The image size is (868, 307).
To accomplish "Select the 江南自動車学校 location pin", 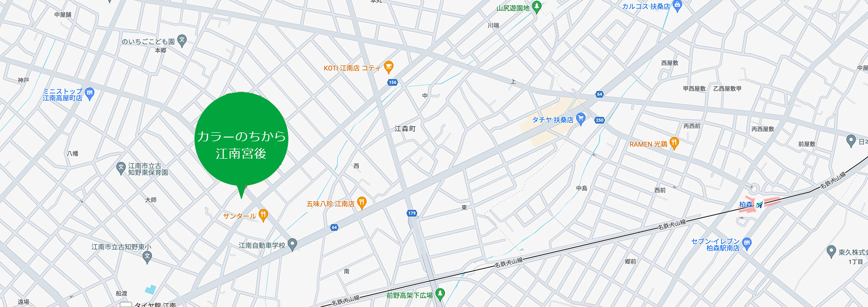I will (292, 245).
